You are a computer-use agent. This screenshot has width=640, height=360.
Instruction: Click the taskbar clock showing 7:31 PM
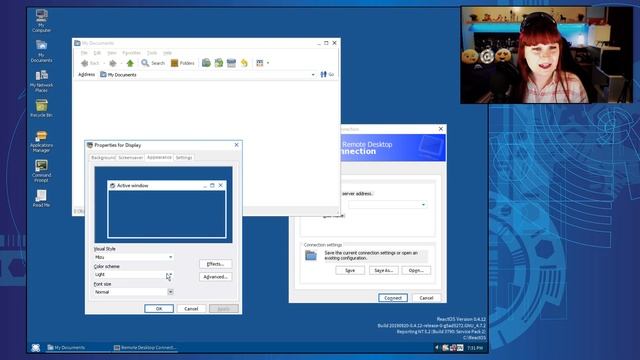pyautogui.click(x=475, y=348)
